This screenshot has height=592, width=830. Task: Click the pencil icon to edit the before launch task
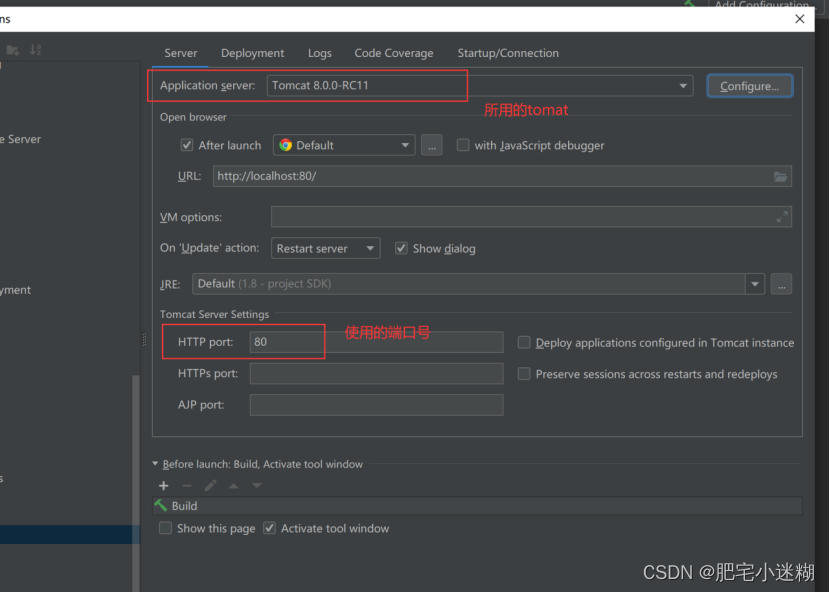point(210,486)
